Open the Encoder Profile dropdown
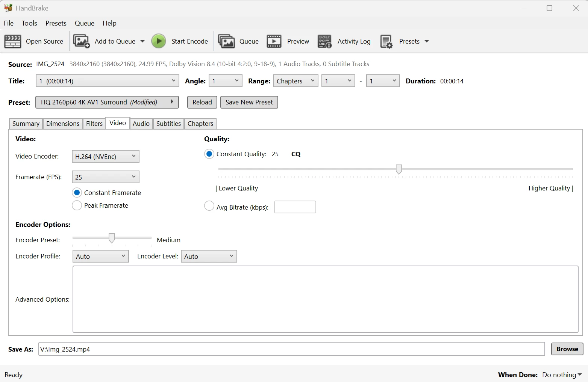This screenshot has width=588, height=382. point(100,256)
